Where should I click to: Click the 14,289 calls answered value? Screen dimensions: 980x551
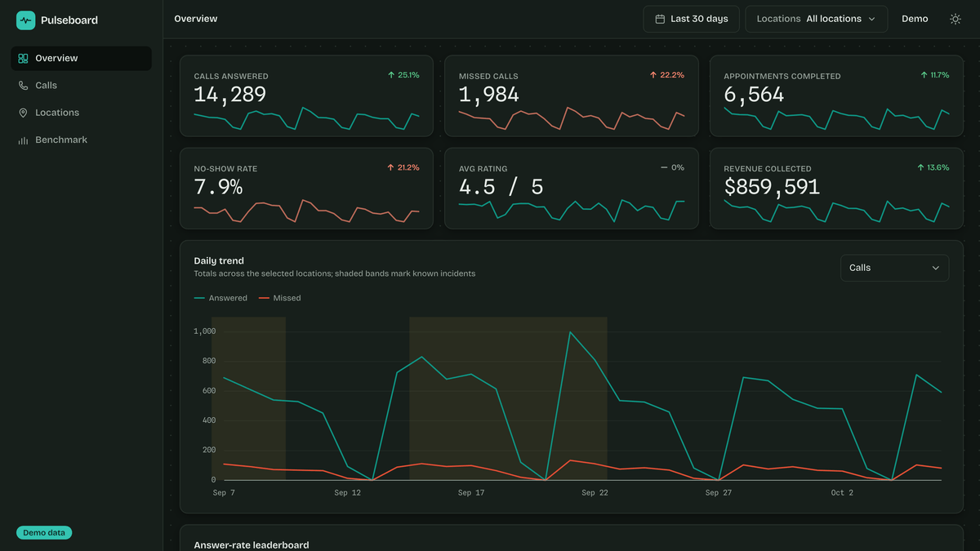[x=230, y=95]
